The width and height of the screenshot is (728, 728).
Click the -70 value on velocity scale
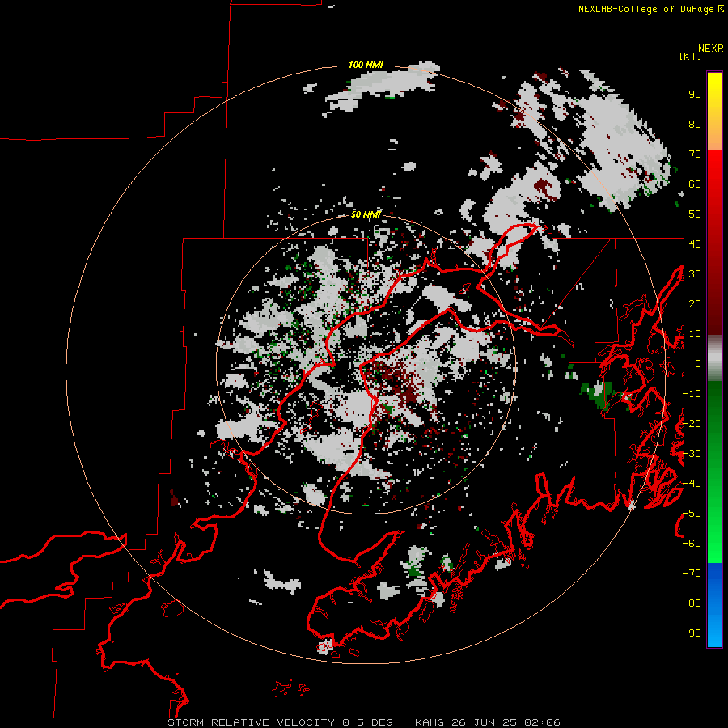tap(692, 573)
